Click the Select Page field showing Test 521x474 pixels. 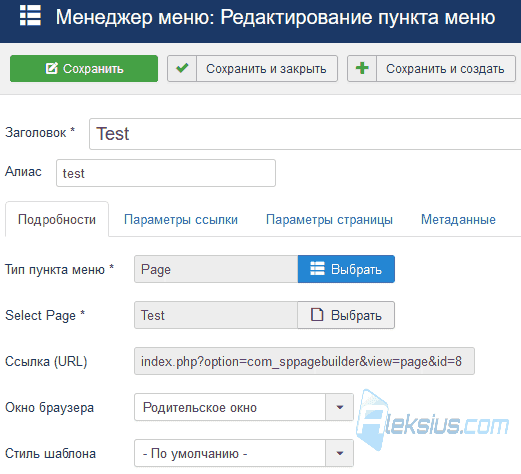click(x=216, y=315)
